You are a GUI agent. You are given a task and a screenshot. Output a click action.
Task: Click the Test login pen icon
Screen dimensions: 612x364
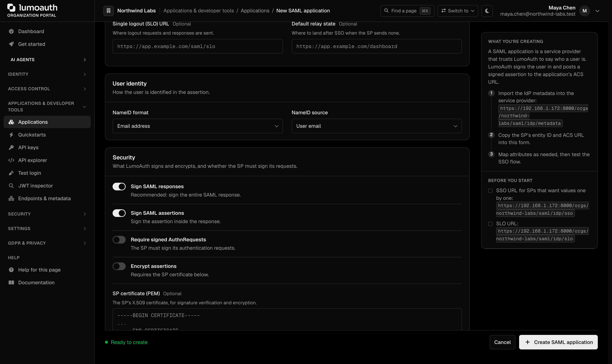pyautogui.click(x=11, y=173)
